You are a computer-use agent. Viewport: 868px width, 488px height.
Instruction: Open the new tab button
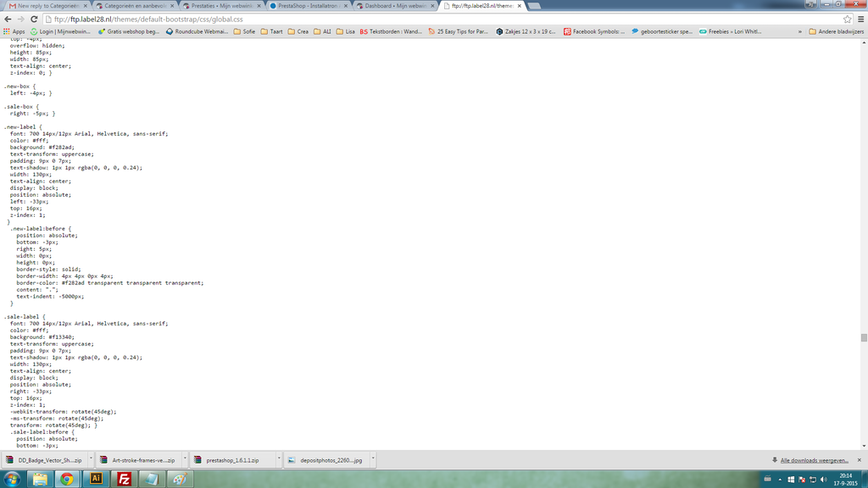click(536, 6)
